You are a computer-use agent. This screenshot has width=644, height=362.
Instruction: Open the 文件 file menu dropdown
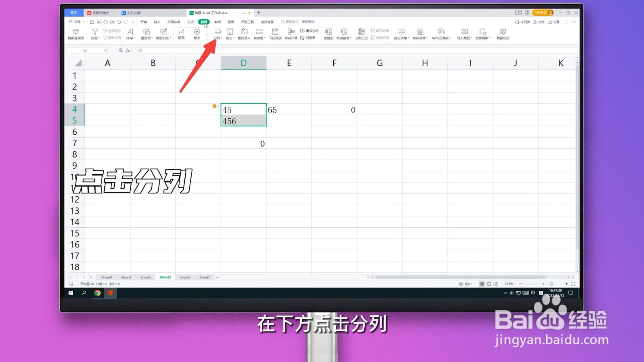(x=77, y=22)
